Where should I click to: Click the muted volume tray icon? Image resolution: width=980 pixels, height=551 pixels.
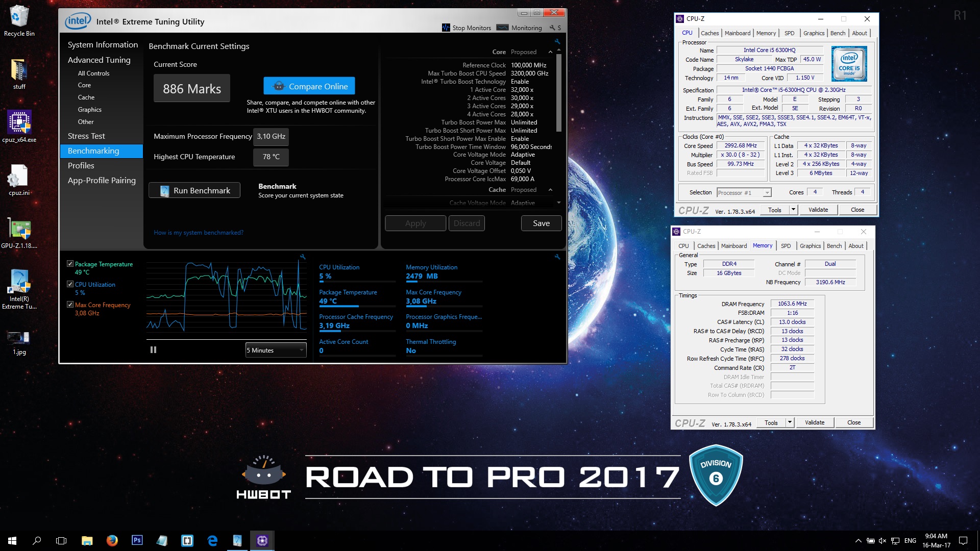pos(883,541)
